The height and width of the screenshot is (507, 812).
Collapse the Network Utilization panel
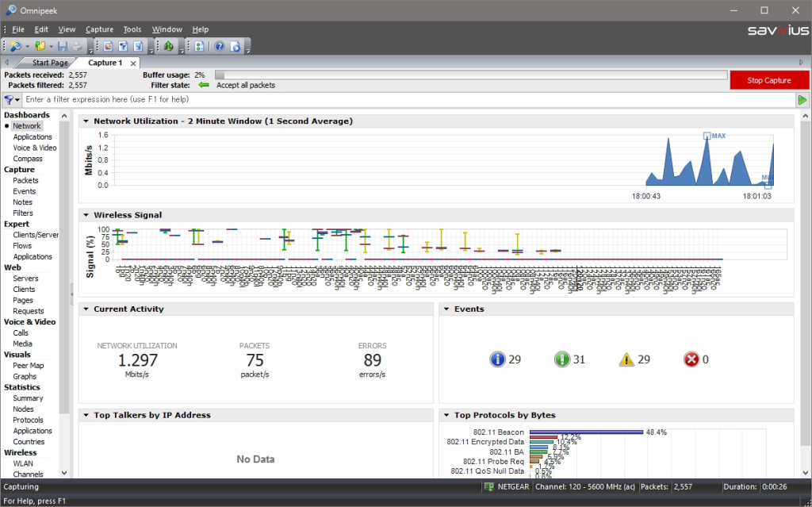[x=86, y=121]
